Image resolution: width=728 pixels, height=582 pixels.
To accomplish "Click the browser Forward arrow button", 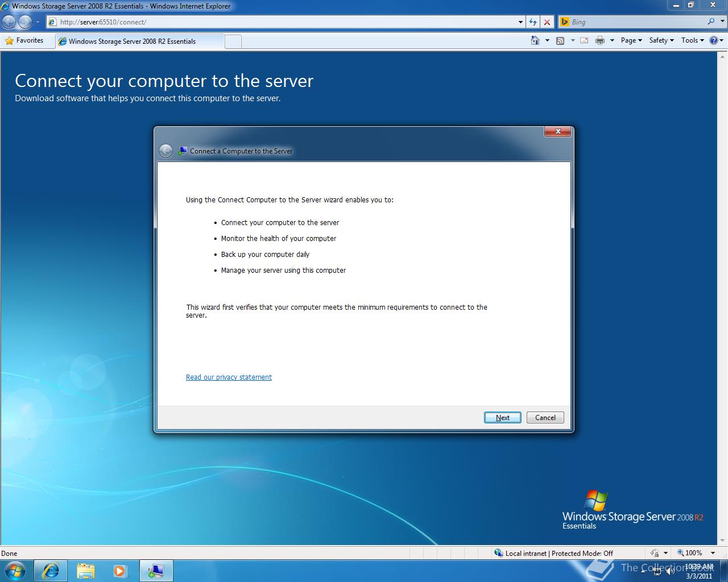I will pyautogui.click(x=25, y=22).
